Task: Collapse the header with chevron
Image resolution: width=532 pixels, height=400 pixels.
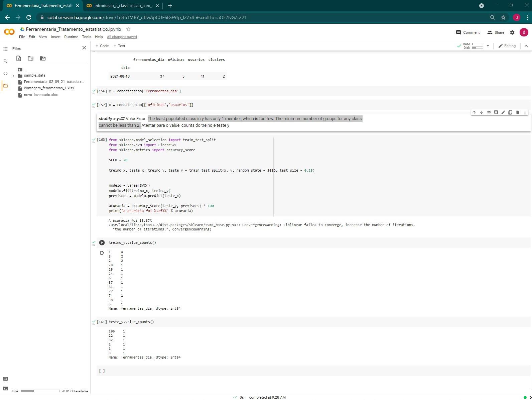Action: (x=526, y=46)
